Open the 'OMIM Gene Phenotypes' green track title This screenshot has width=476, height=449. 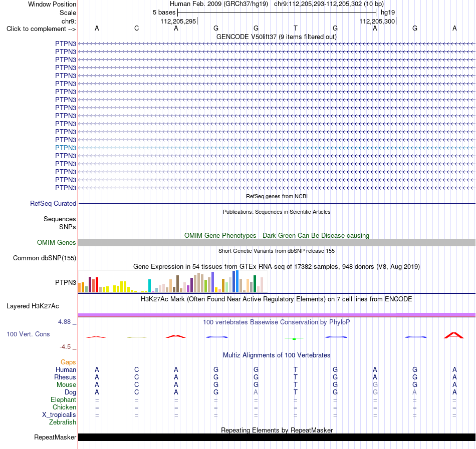pyautogui.click(x=277, y=236)
